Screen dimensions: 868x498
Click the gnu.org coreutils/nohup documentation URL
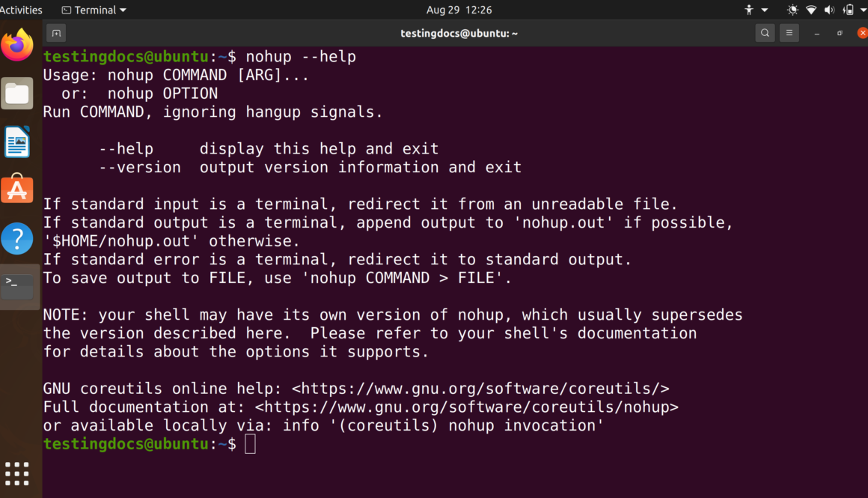pos(467,407)
